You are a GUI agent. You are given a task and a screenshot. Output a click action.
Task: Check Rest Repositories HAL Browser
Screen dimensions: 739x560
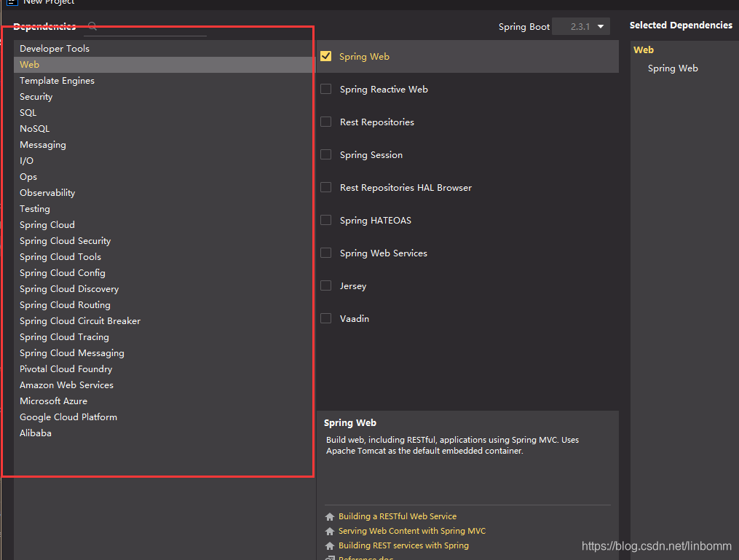(x=325, y=187)
